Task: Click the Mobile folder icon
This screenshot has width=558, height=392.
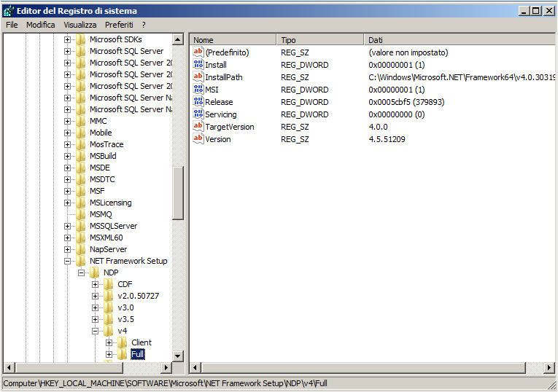Action: click(x=81, y=133)
